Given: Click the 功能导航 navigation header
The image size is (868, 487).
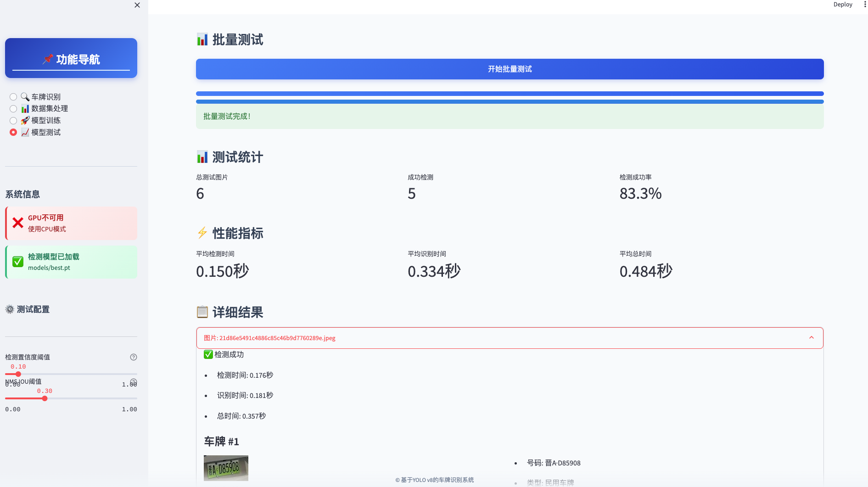Looking at the screenshot, I should pyautogui.click(x=71, y=58).
